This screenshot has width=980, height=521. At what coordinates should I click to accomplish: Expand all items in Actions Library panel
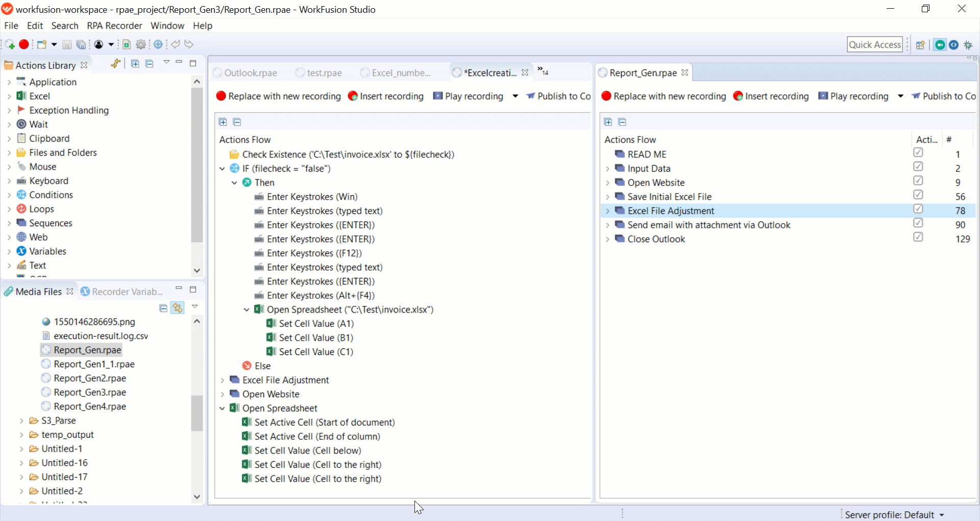point(135,63)
